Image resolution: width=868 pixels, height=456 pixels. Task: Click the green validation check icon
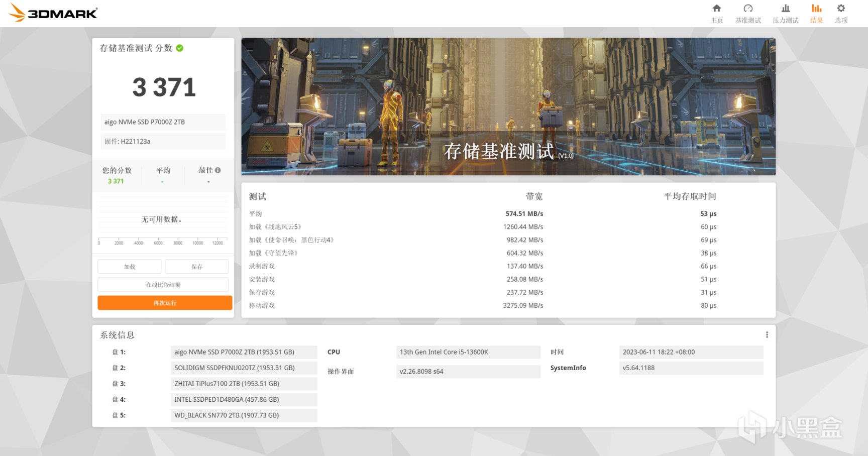[180, 48]
